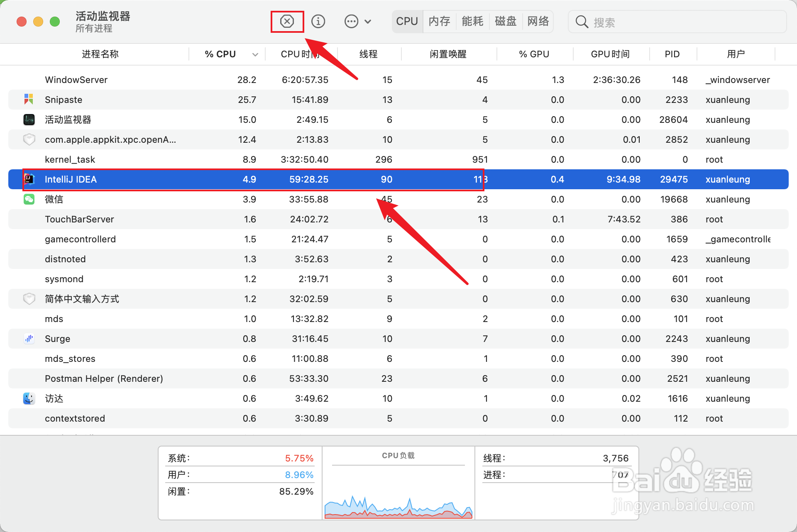Select the distnoted process

65,259
